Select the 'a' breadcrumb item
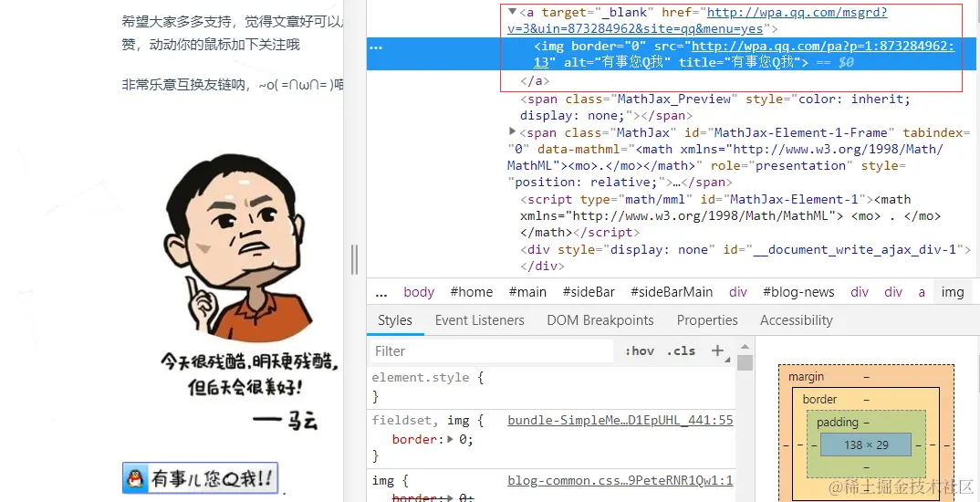Viewport: 980px width, 502px height. pyautogui.click(x=922, y=292)
